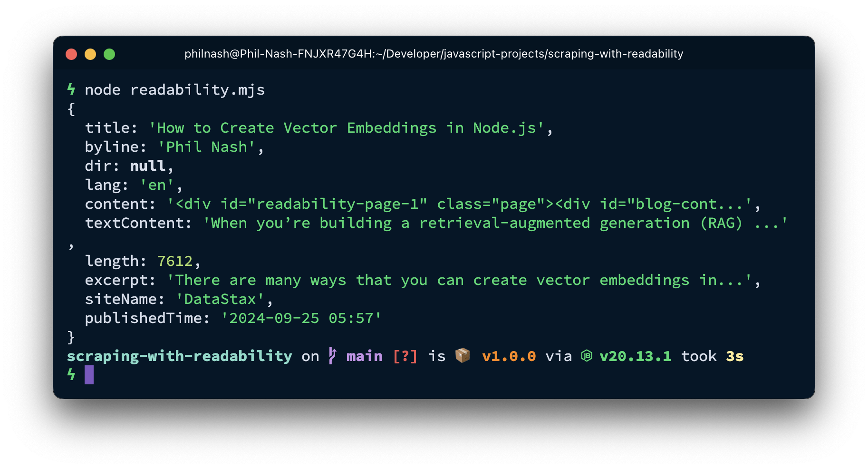Click the scraping-with-readability directory label
The height and width of the screenshot is (469, 868).
click(180, 356)
